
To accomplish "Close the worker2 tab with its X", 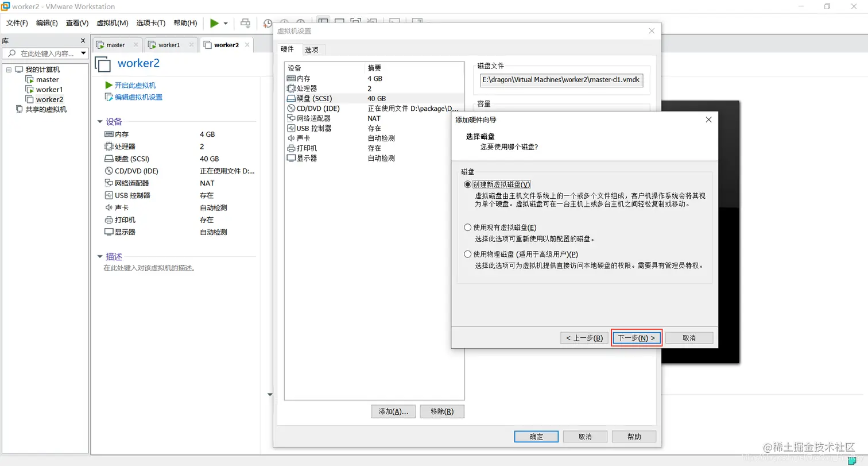I will [x=247, y=44].
